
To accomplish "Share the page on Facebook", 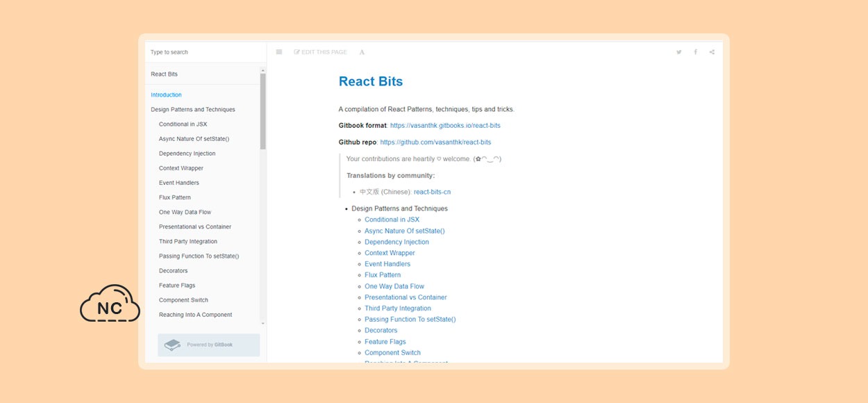I will [695, 52].
